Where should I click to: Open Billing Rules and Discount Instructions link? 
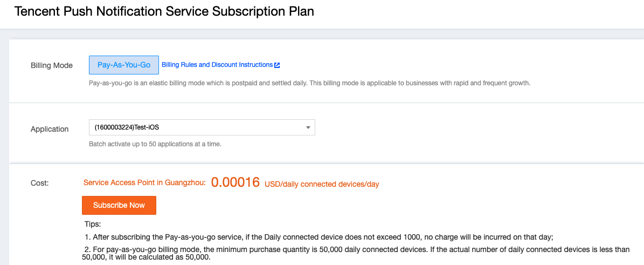[217, 65]
